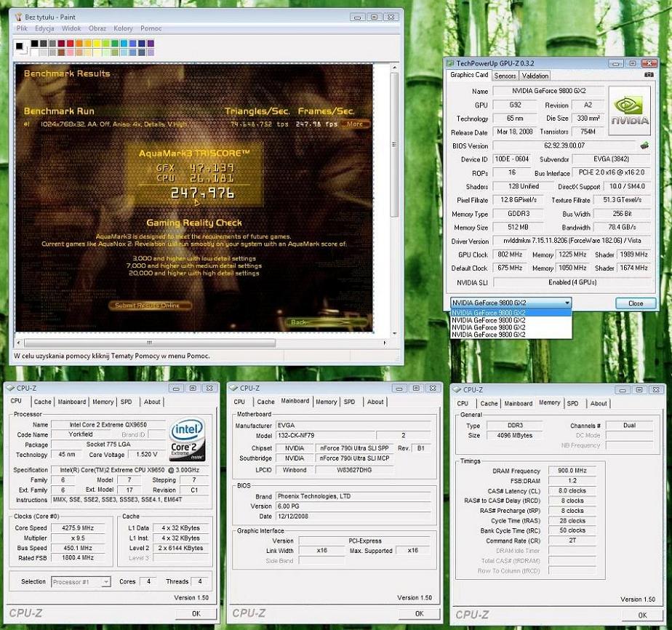This screenshot has width=672, height=630.
Task: Open the Edycja menu in Paint
Action: [x=44, y=28]
